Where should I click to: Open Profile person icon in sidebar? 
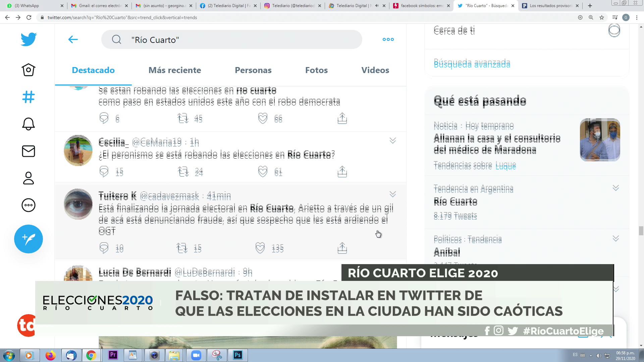pyautogui.click(x=29, y=178)
